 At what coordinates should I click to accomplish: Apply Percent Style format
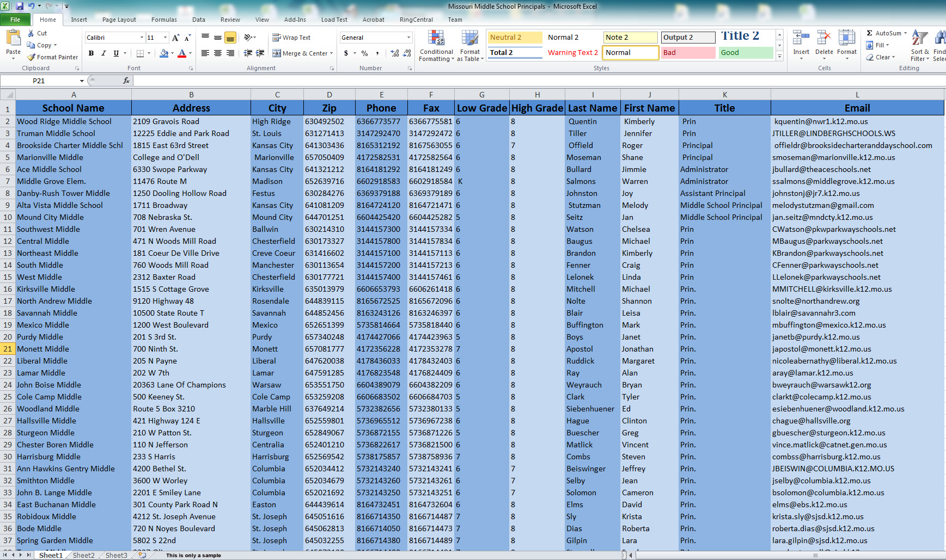click(x=364, y=53)
